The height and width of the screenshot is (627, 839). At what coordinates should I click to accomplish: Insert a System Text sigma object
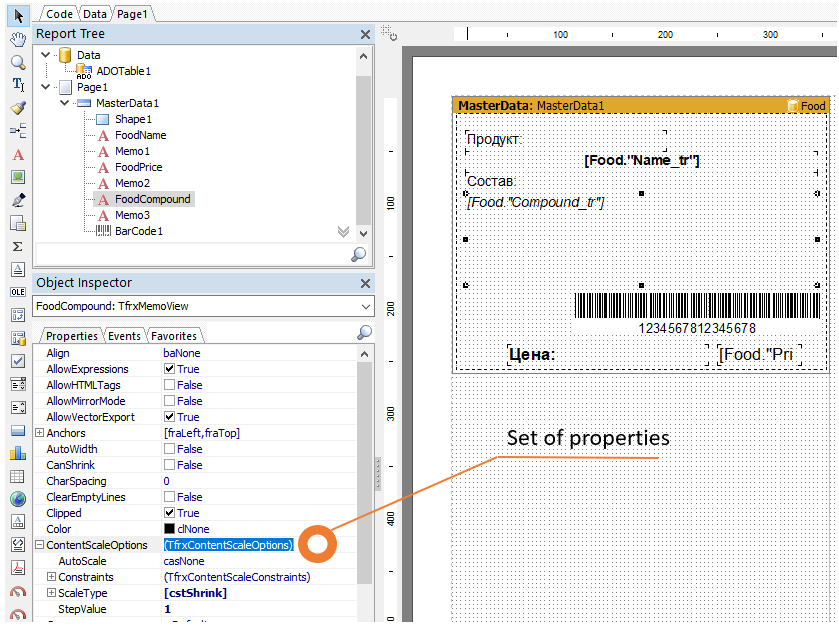tap(18, 246)
